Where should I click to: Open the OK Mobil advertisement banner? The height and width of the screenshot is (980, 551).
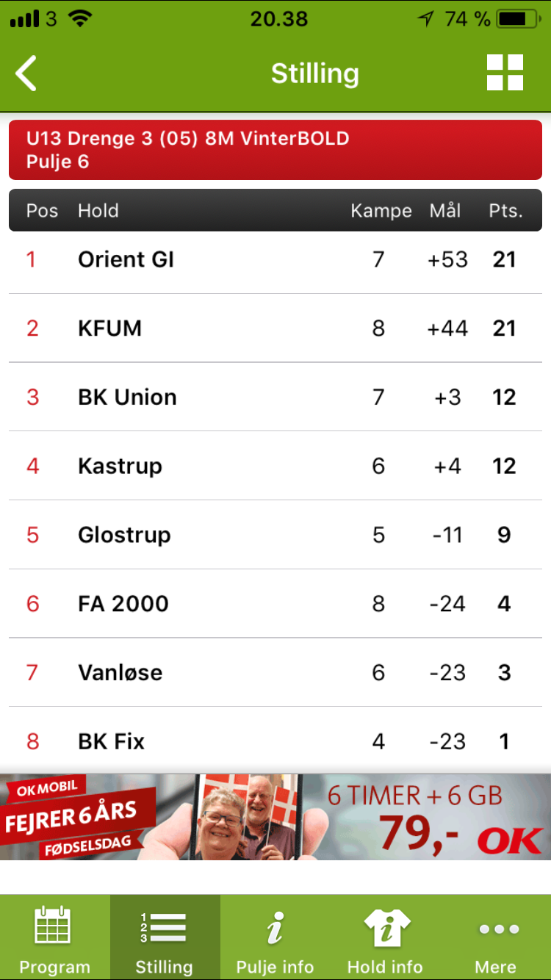point(275,816)
